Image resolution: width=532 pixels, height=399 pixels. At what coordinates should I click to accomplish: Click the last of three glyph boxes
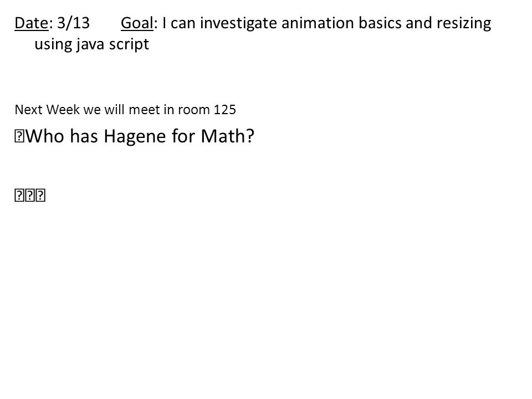40,196
